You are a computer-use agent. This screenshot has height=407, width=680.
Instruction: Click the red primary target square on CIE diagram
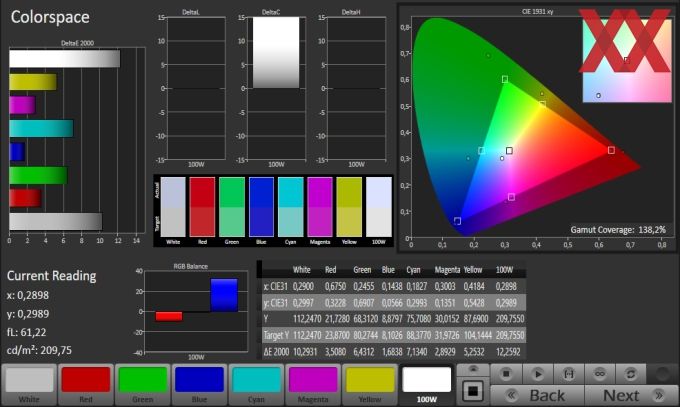pos(611,150)
